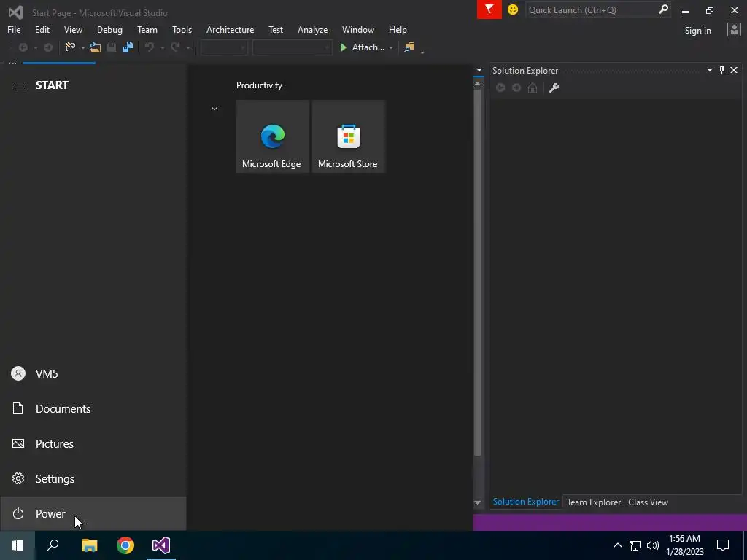Screen dimensions: 747x560
Task: Click the taskbar clock showing 1:56 AM
Action: click(x=684, y=545)
